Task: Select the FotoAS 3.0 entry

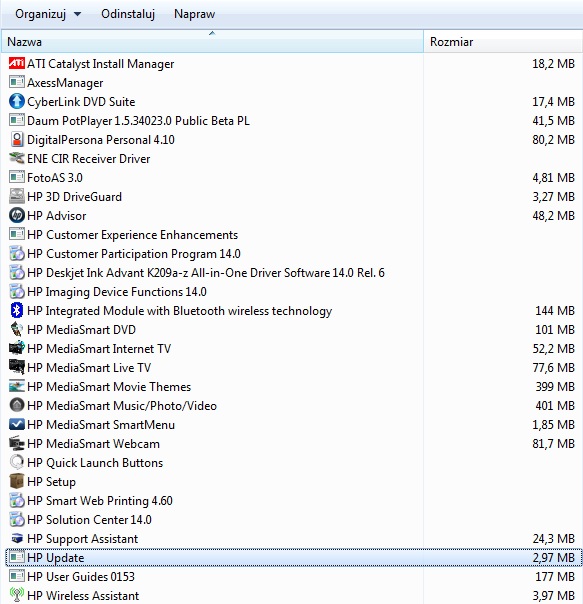Action: pos(294,177)
